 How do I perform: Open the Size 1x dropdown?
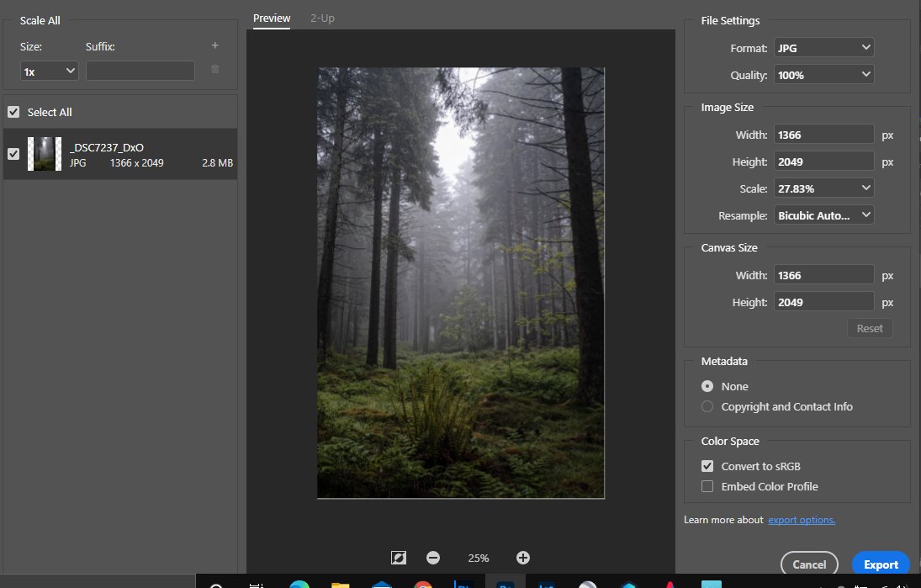click(50, 71)
